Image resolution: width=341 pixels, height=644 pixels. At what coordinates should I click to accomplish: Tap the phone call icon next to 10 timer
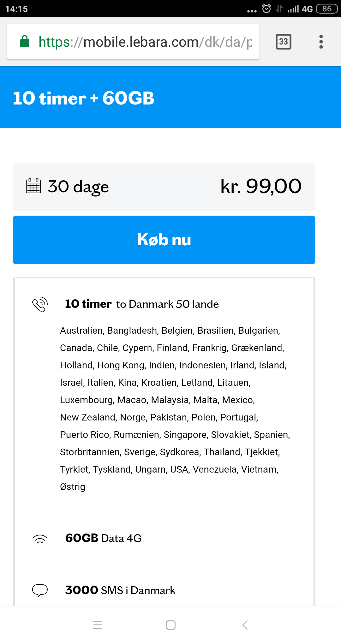(40, 304)
